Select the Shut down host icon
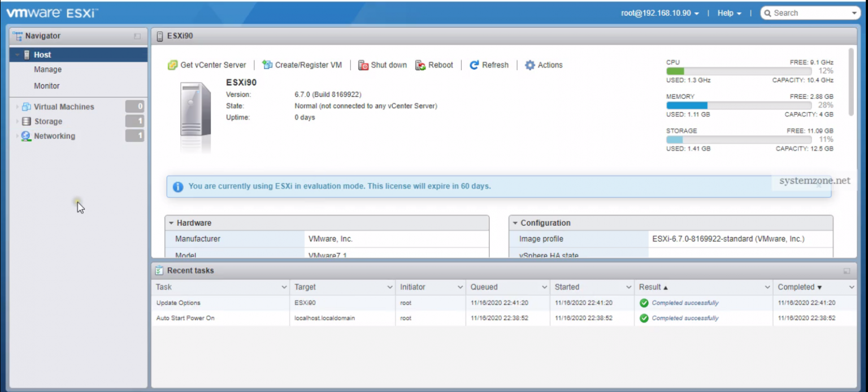 pyautogui.click(x=362, y=64)
